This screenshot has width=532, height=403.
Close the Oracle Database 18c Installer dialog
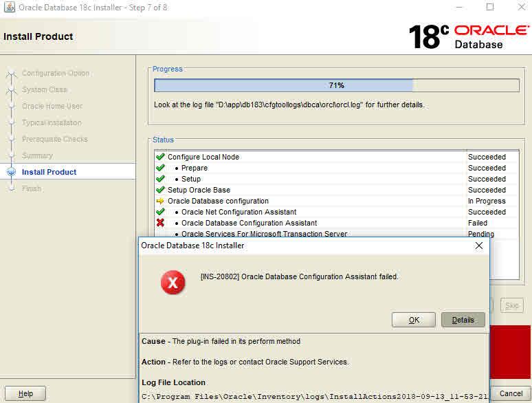click(479, 246)
